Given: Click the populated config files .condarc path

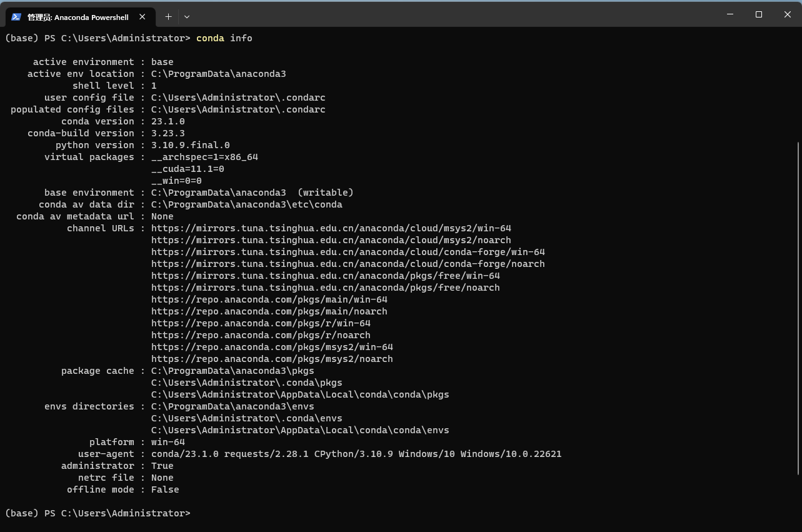Looking at the screenshot, I should pos(238,109).
